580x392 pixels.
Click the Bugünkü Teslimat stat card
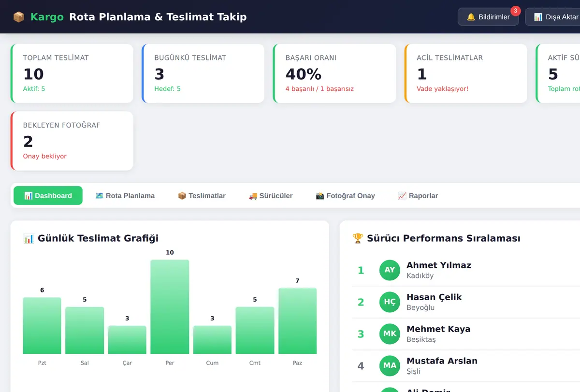pos(203,73)
